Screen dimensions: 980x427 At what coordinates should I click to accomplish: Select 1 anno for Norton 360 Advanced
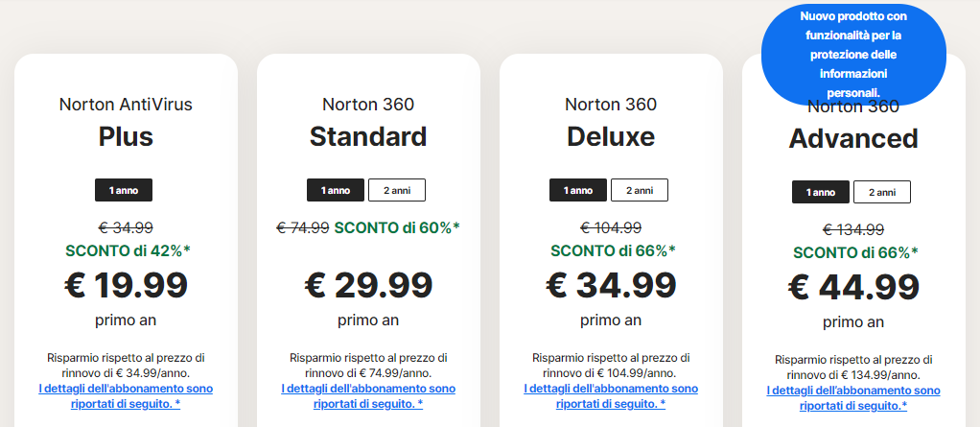(x=821, y=192)
